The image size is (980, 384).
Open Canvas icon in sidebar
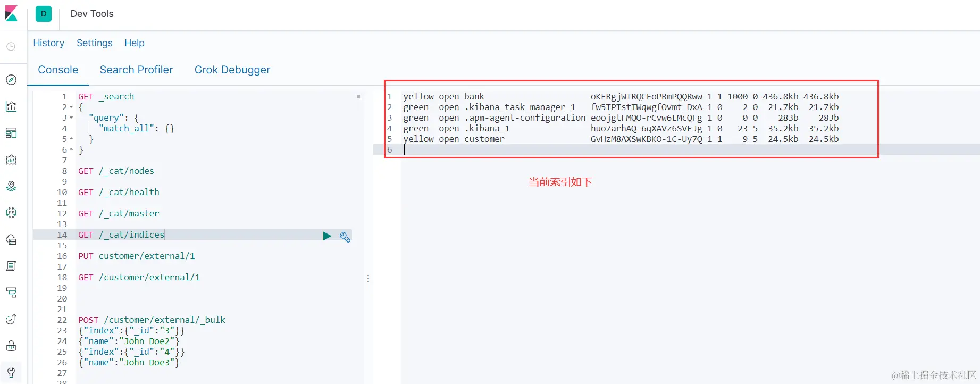[x=11, y=160]
